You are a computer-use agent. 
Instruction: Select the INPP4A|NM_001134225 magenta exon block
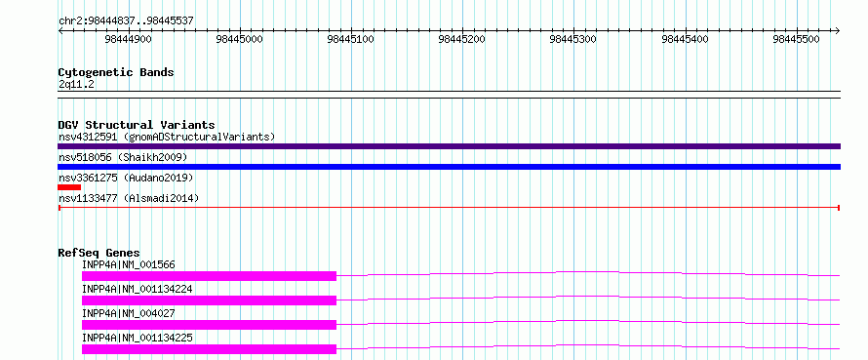210,349
